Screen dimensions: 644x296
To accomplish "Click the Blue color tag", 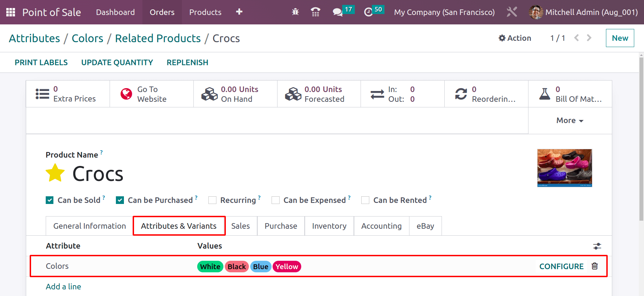I will (261, 267).
